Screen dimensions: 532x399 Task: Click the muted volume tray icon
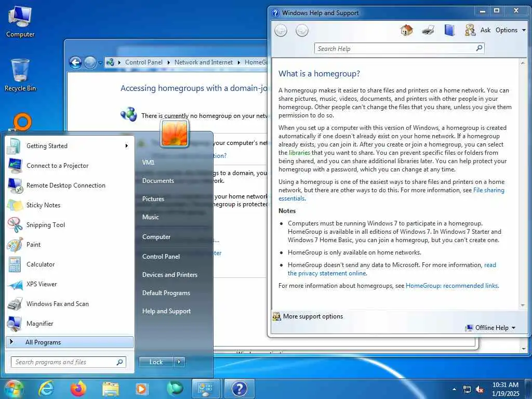tap(480, 390)
